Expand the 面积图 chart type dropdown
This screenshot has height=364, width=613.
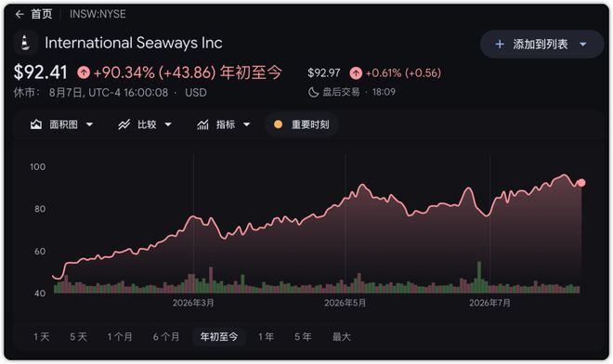click(89, 124)
